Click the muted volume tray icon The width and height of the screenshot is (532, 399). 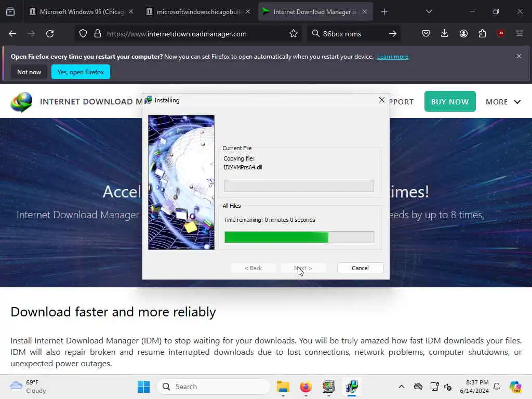[448, 387]
